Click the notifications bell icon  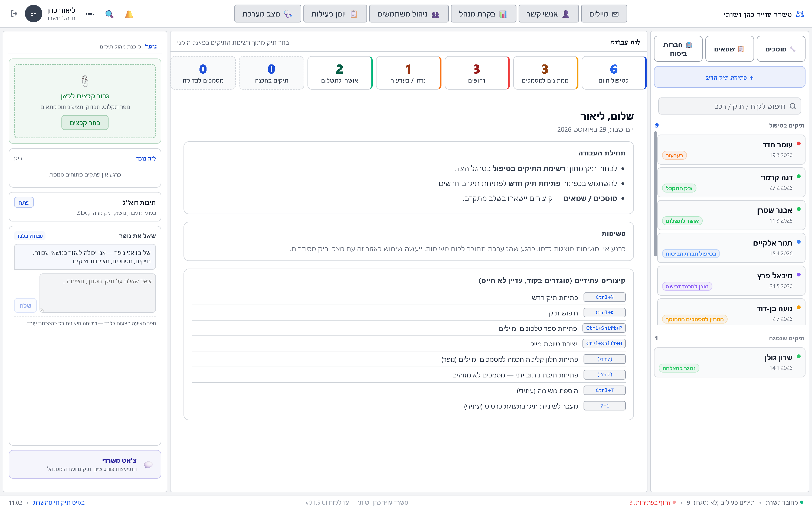click(129, 14)
